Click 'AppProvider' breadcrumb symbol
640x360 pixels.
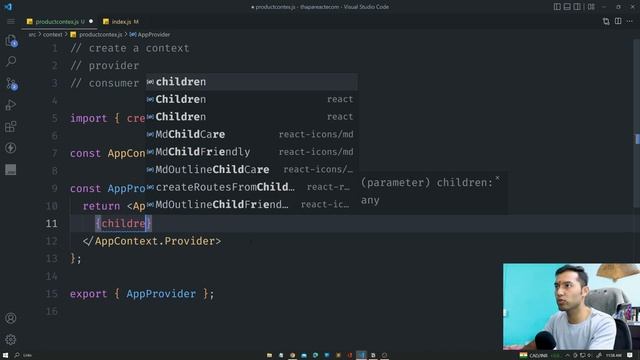tap(154, 35)
